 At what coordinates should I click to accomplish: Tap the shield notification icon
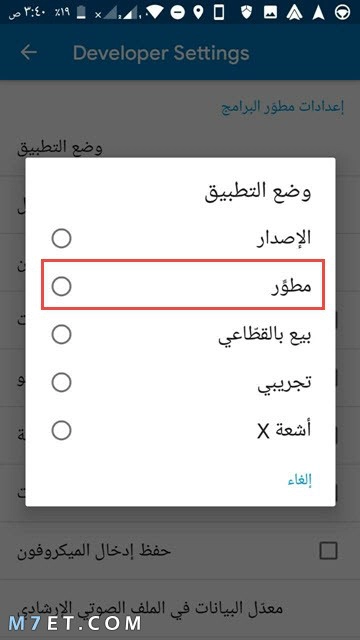246,13
